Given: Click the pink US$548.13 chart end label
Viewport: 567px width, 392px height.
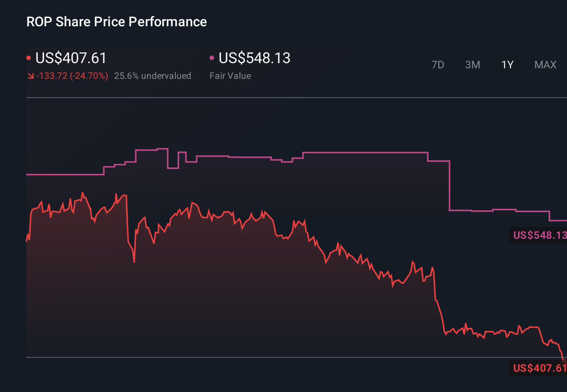Looking at the screenshot, I should [539, 235].
